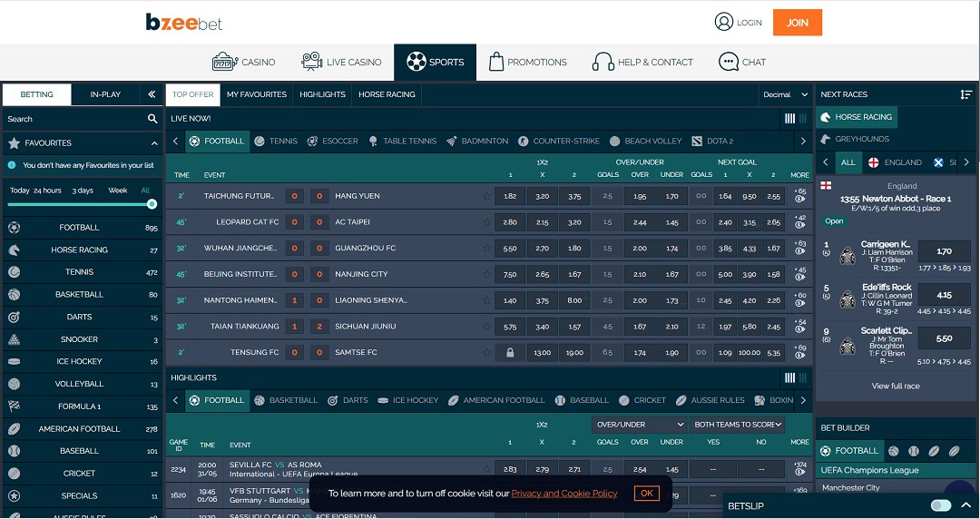Image resolution: width=980 pixels, height=519 pixels.
Task: Click the sort icon in Next Races header
Action: (x=965, y=94)
